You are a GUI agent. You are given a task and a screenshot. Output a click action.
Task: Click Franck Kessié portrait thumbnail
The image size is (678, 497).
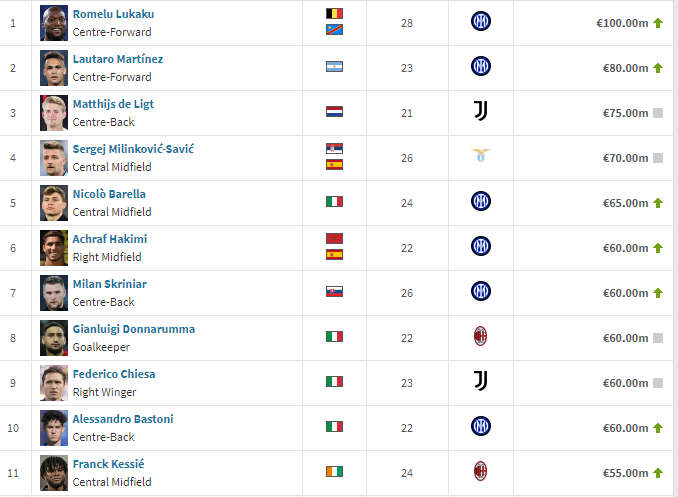pos(54,472)
